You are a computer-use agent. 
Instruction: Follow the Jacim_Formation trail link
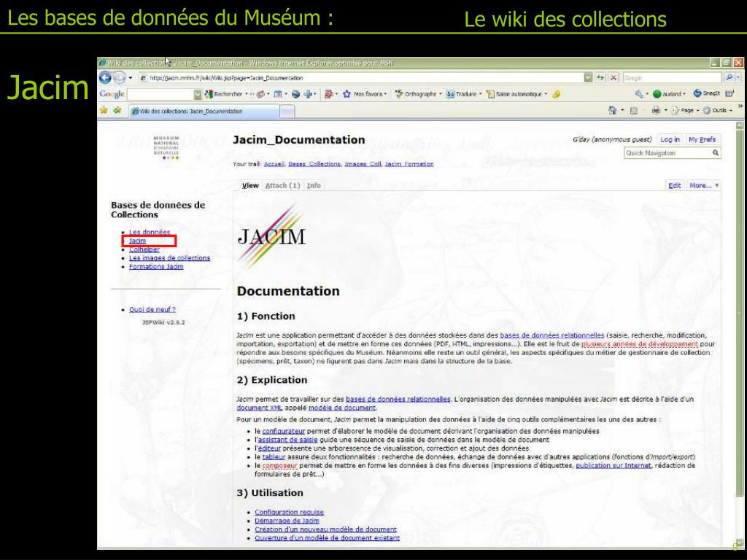click(x=409, y=164)
